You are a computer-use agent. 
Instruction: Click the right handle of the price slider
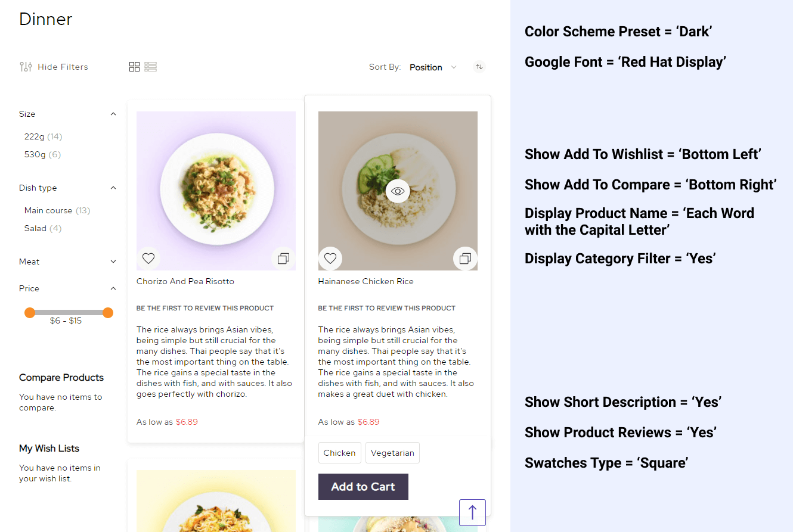[x=108, y=312]
